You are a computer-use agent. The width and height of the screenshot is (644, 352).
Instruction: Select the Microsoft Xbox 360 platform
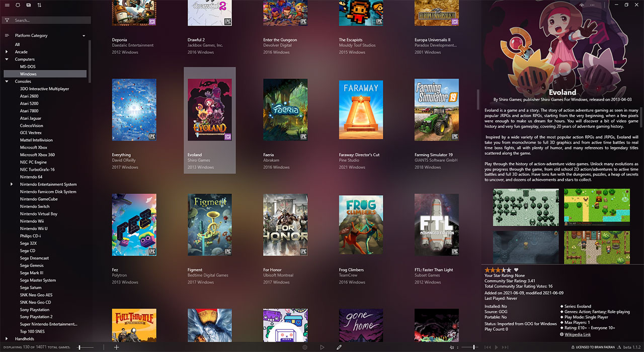pyautogui.click(x=37, y=155)
